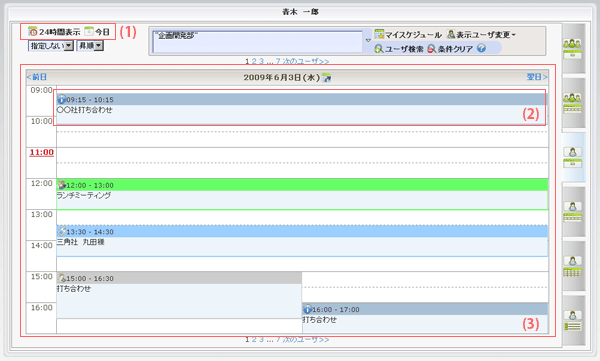Click the calendar picker icon beside 2009年6月3日
The width and height of the screenshot is (600, 361).
[x=326, y=78]
